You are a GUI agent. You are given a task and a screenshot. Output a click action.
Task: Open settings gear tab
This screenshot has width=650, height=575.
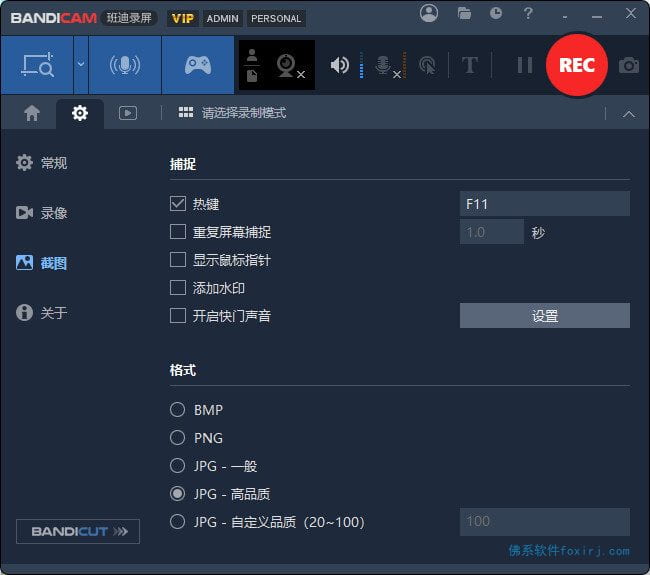pyautogui.click(x=80, y=113)
